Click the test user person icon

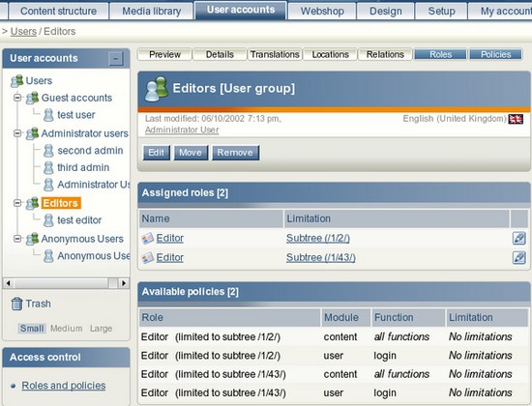coord(48,115)
